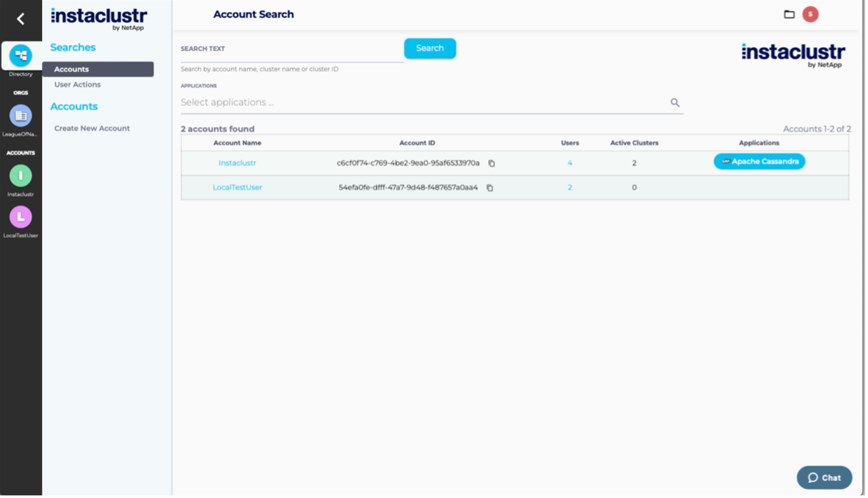
Task: Click the Search button
Action: (x=430, y=49)
